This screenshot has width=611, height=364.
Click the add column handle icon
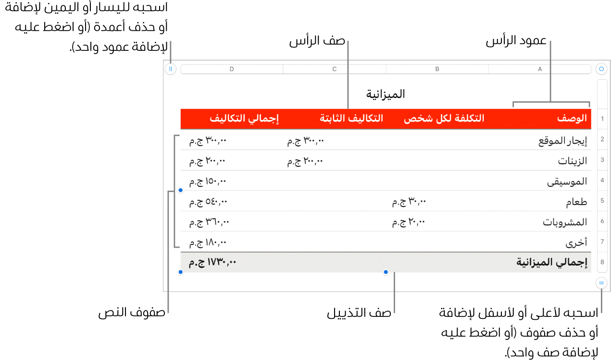[170, 69]
